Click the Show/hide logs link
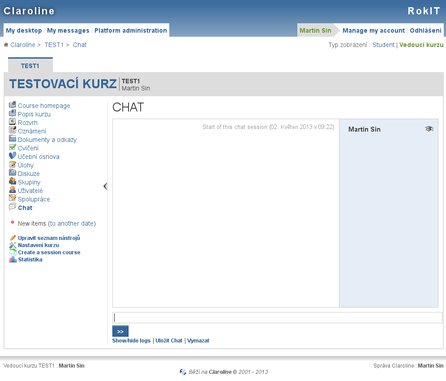446x381 pixels. 131,340
